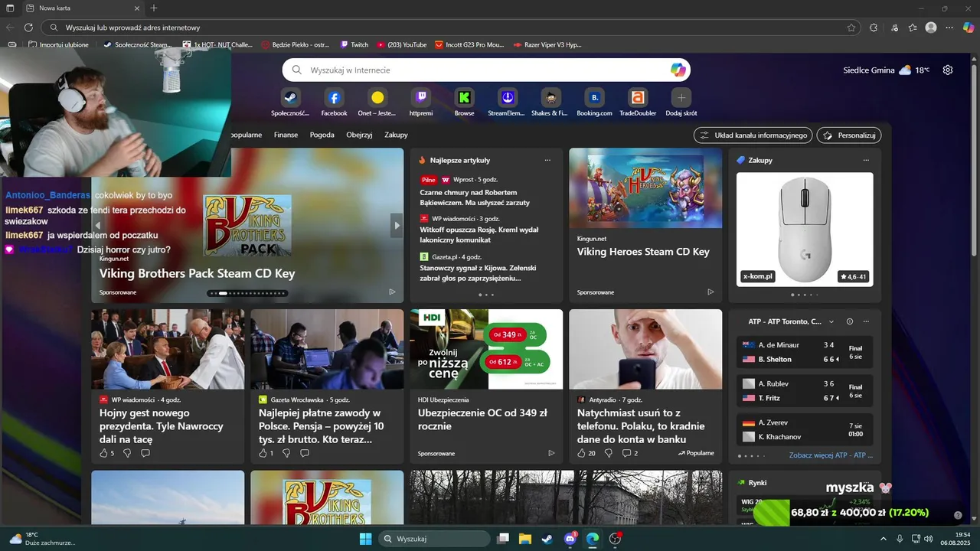Viewport: 980px width, 551px height.
Task: Open Incott G23 Pro Mouse bookmark
Action: point(469,44)
